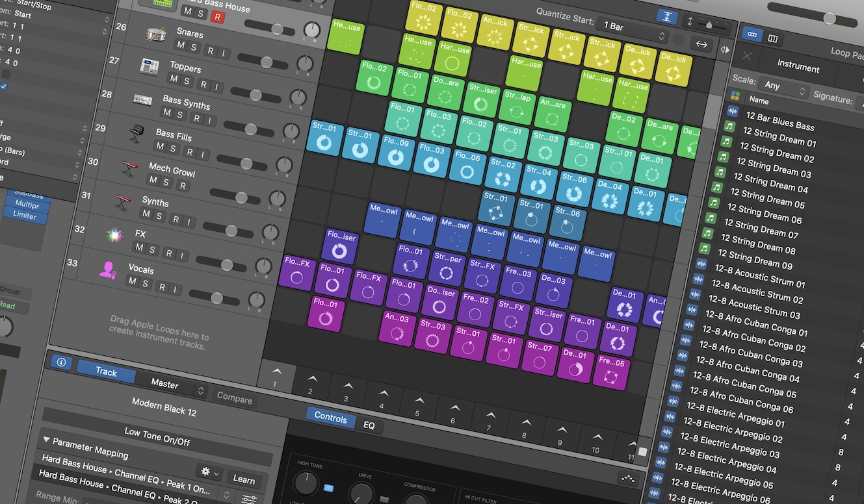Screen dimensions: 864x504
Task: Disable record on Hard Bass House track
Action: click(x=217, y=17)
